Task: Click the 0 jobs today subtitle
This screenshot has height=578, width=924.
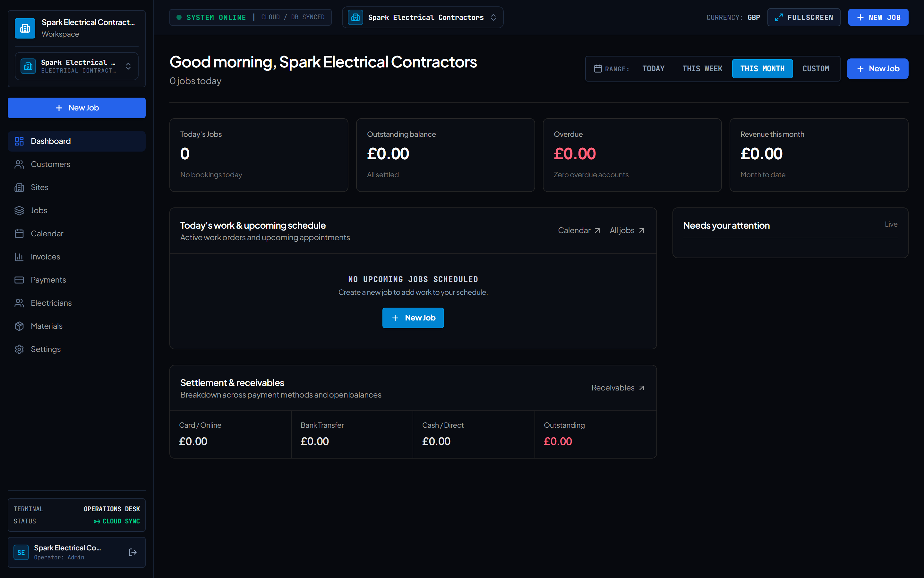Action: pyautogui.click(x=195, y=81)
